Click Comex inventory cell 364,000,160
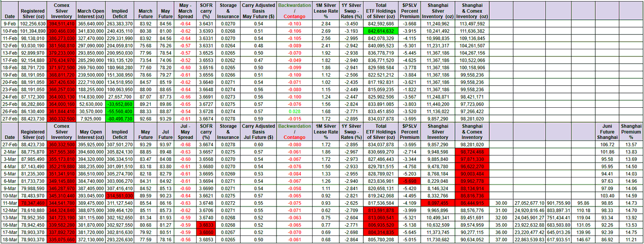644x244 pixels. click(61, 103)
